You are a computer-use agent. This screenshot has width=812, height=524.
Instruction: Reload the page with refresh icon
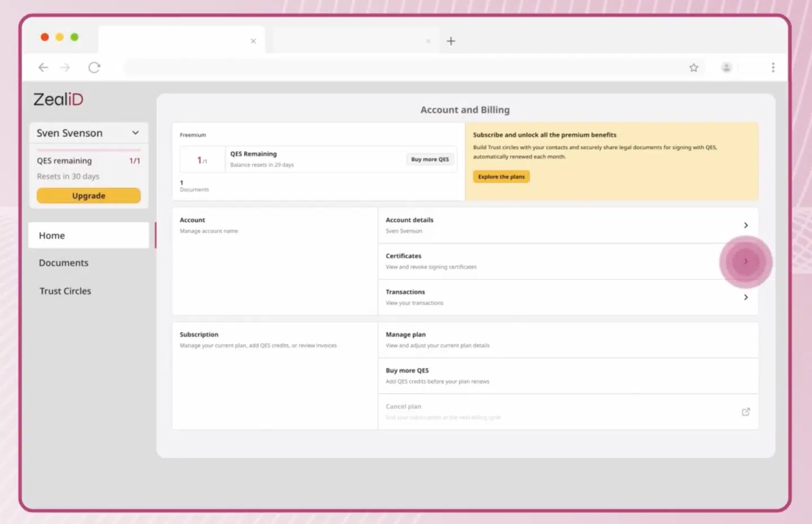[94, 68]
